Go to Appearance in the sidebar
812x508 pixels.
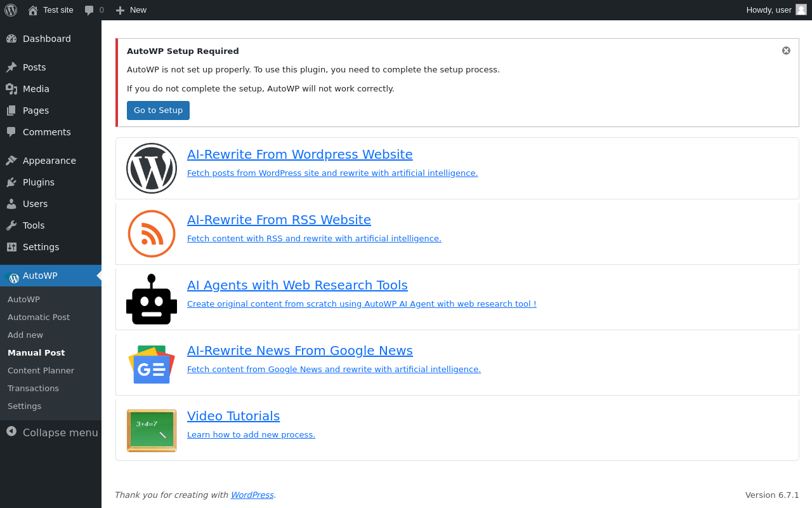point(49,161)
